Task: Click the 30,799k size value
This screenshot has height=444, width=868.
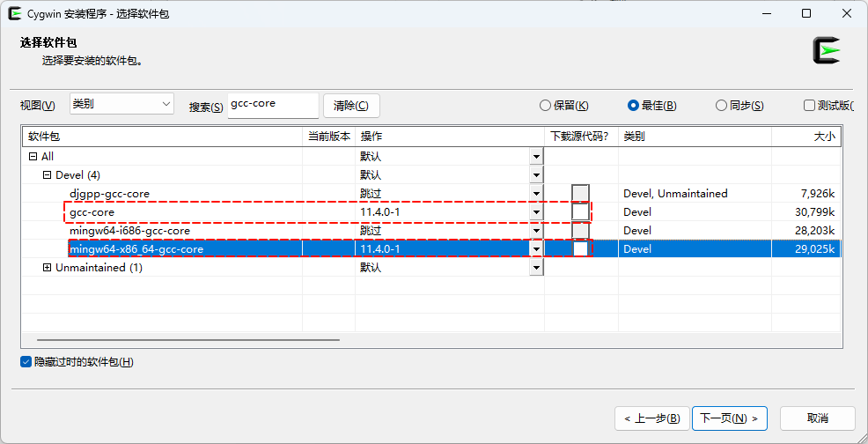Action: (x=813, y=211)
